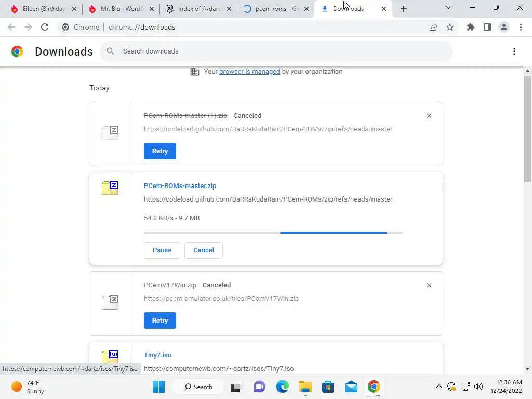Bookmark this page with the star icon

tap(450, 27)
